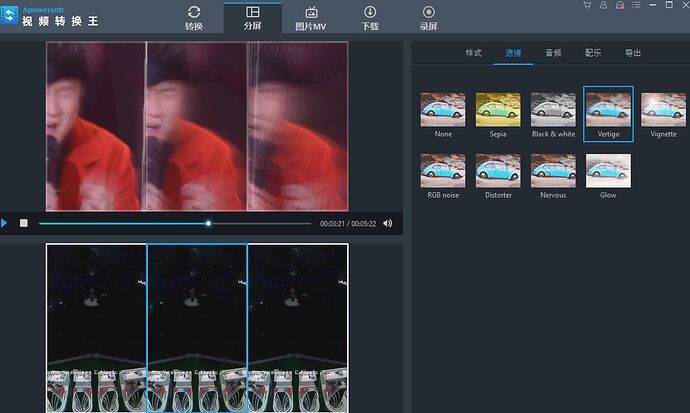This screenshot has width=690, height=413.
Task: Open the 导出 export tab
Action: click(633, 53)
